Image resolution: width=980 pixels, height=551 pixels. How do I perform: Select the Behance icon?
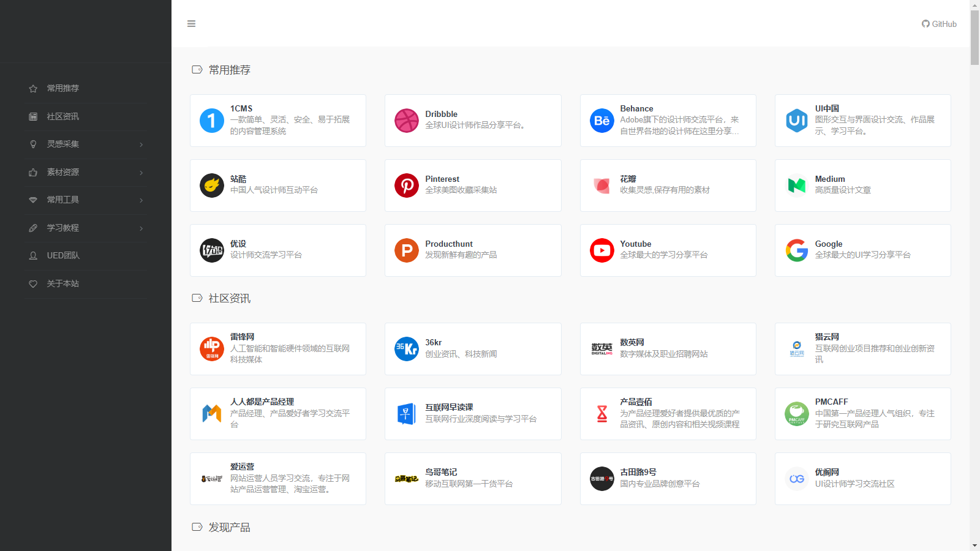click(x=601, y=121)
